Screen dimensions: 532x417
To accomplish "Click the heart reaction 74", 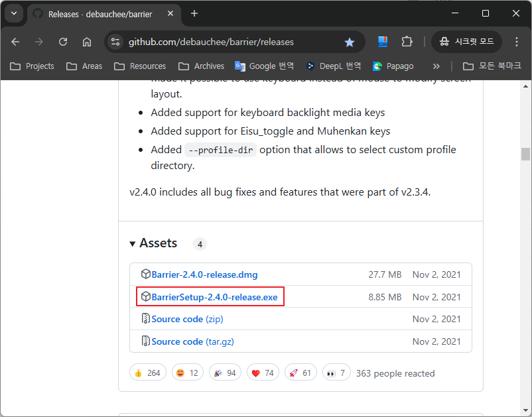I will 263,373.
